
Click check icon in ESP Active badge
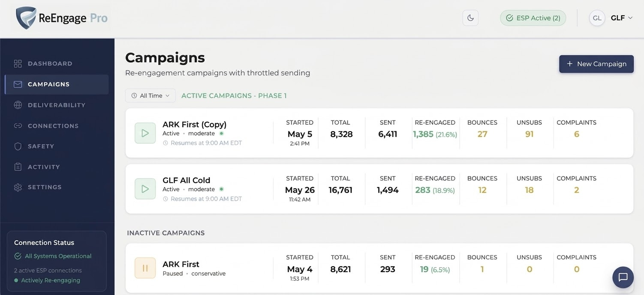pyautogui.click(x=510, y=18)
